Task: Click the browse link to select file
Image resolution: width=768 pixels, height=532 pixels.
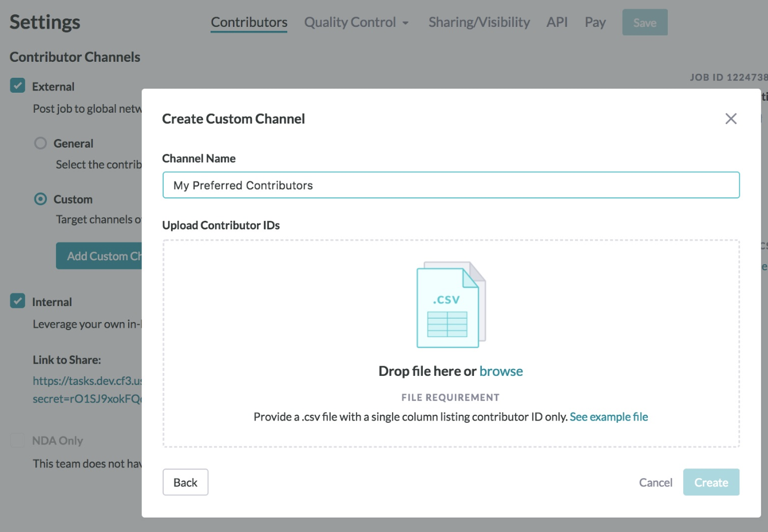Action: [x=501, y=371]
